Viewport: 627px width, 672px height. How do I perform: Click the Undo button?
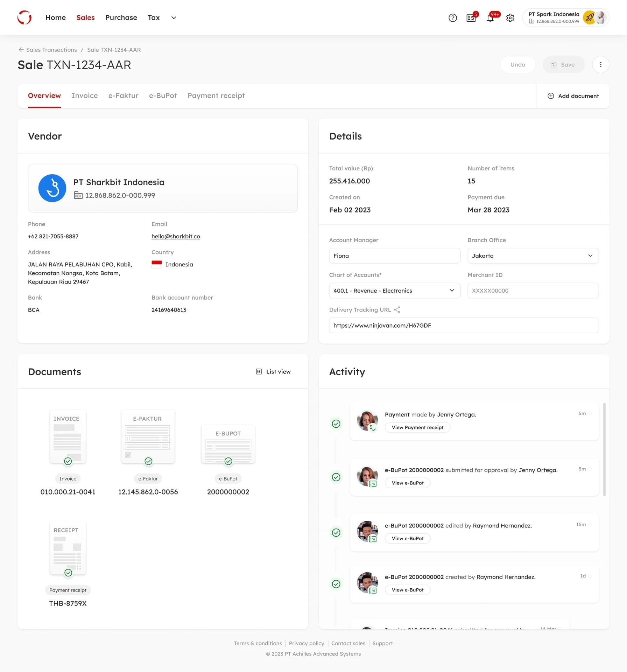517,64
